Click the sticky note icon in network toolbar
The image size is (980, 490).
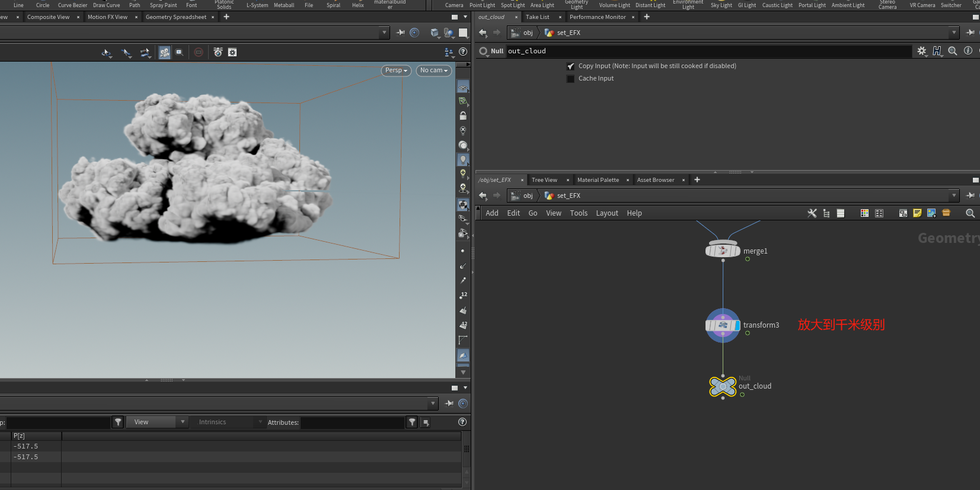[x=917, y=213]
